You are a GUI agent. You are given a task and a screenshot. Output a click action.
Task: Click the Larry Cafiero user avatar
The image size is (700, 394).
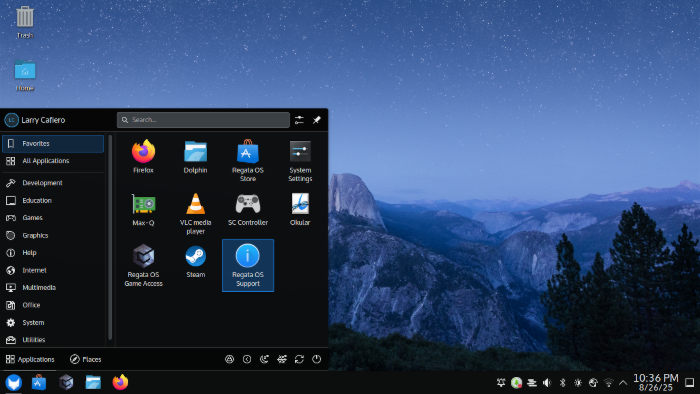[x=11, y=120]
